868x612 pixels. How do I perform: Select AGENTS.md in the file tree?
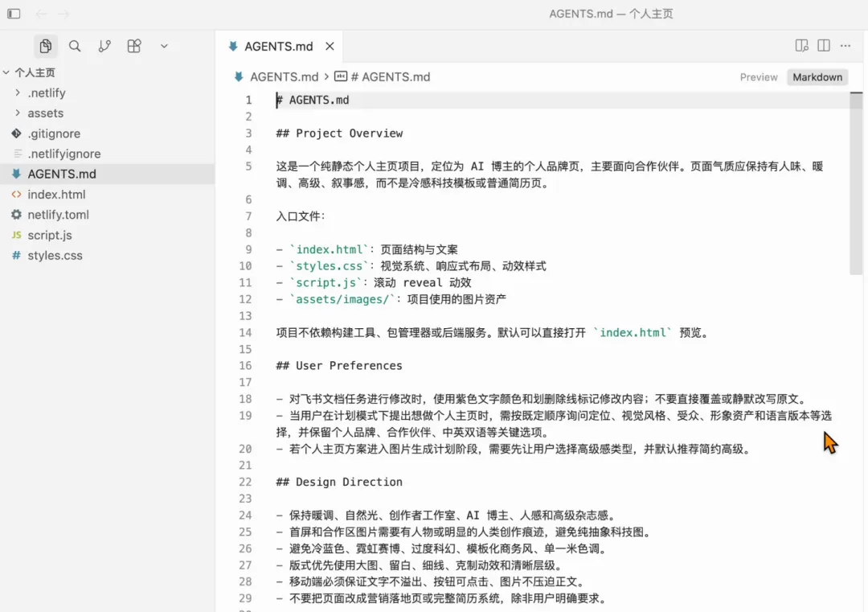pos(107,174)
